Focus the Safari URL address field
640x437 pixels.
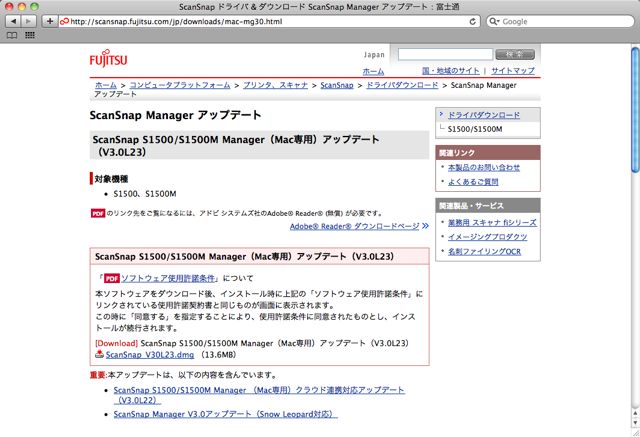click(267, 22)
